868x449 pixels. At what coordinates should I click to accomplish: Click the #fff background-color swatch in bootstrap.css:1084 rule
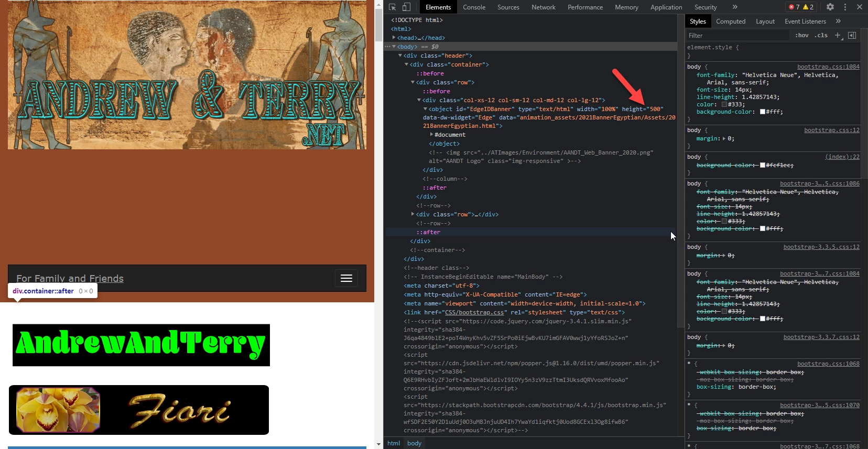[763, 112]
